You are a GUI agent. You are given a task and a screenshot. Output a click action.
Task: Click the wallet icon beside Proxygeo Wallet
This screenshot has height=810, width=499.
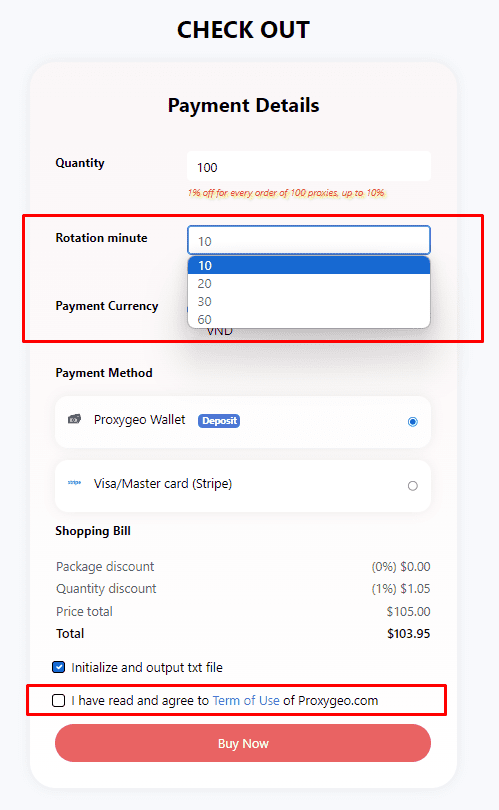[74, 419]
